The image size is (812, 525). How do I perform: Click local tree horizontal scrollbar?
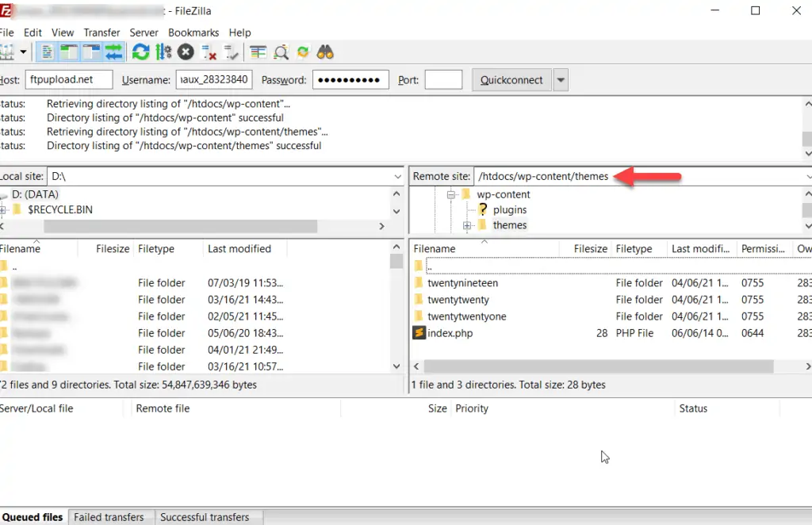coord(180,226)
